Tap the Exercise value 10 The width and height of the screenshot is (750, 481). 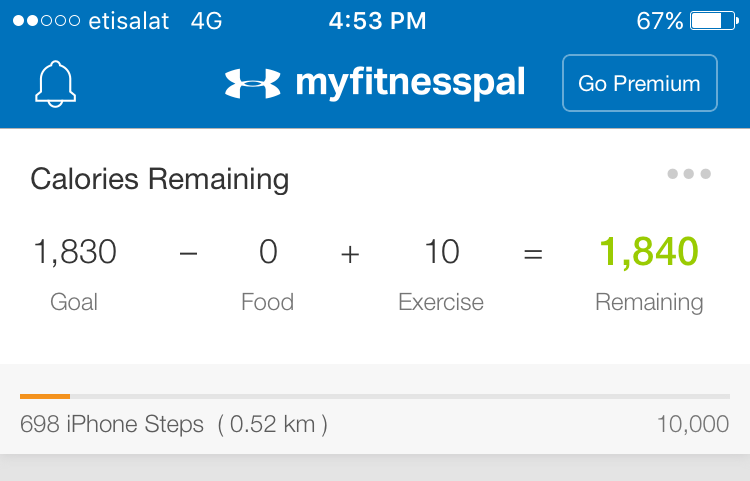pos(442,251)
